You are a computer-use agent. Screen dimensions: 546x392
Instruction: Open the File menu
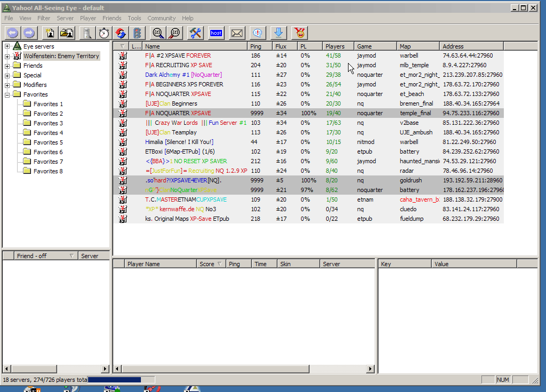(9, 18)
